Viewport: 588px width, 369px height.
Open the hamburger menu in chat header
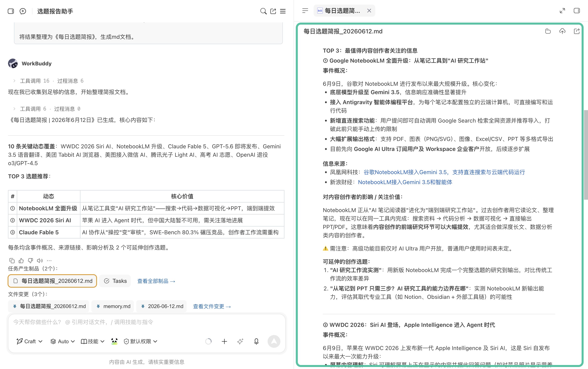coord(283,11)
